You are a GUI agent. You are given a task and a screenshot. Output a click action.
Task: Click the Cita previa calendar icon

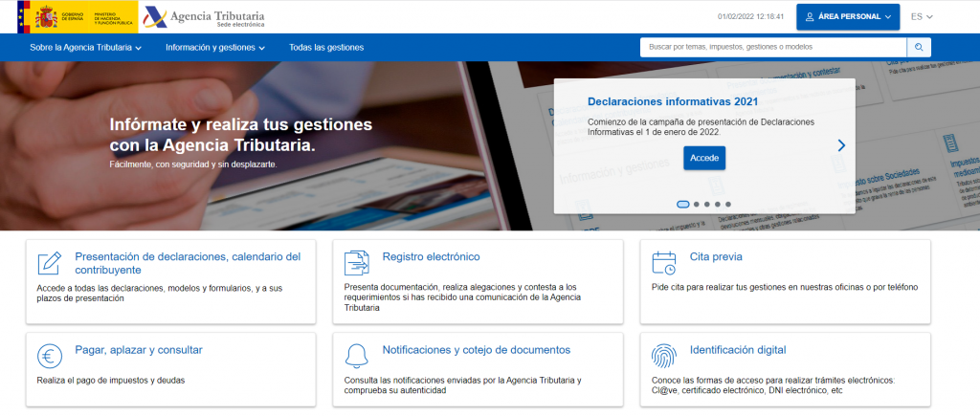[x=663, y=263]
